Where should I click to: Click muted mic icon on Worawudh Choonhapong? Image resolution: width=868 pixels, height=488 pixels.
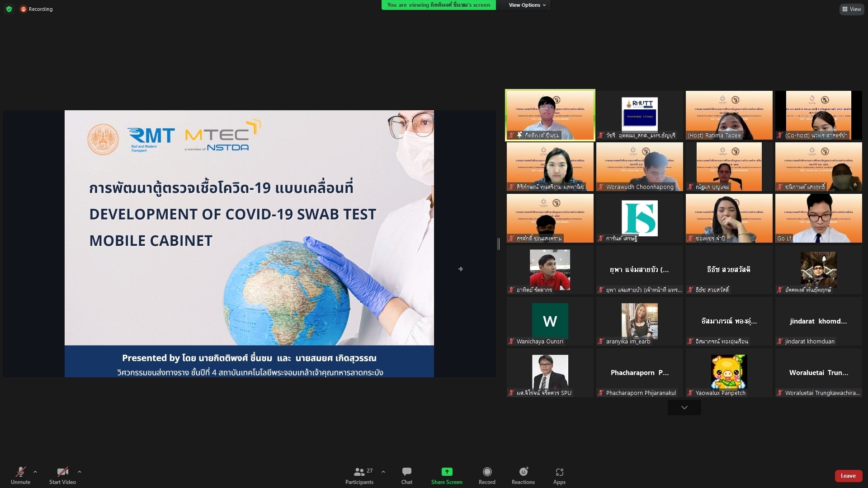point(601,187)
